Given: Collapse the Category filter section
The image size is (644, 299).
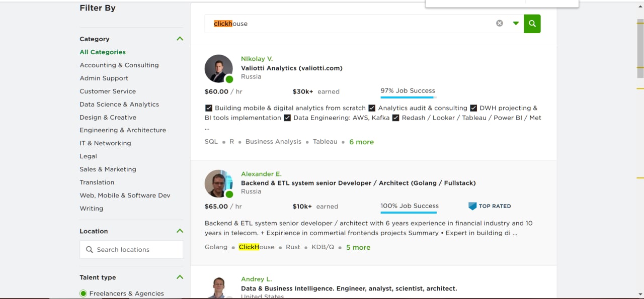Looking at the screenshot, I should [x=180, y=39].
